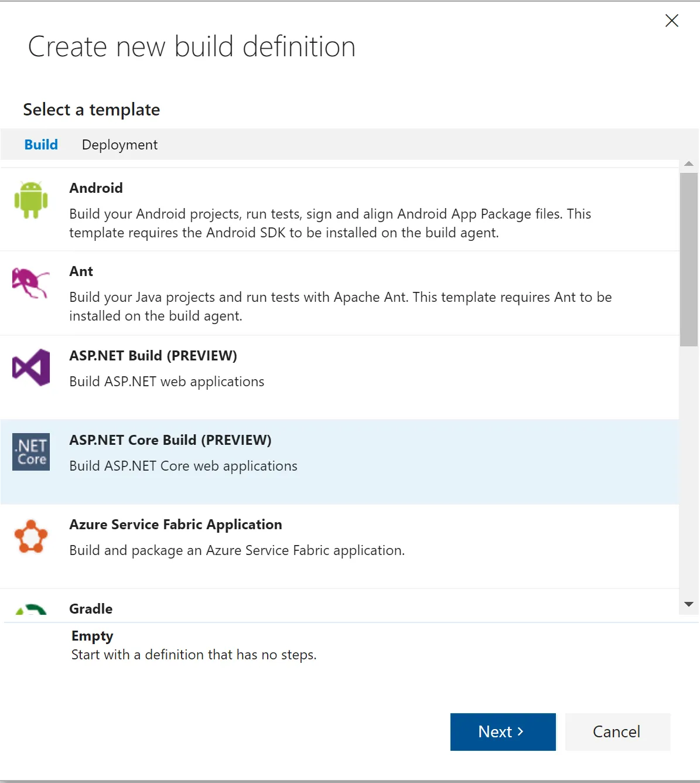Click the scrollbar up arrow
The image size is (700, 783).
tap(689, 164)
